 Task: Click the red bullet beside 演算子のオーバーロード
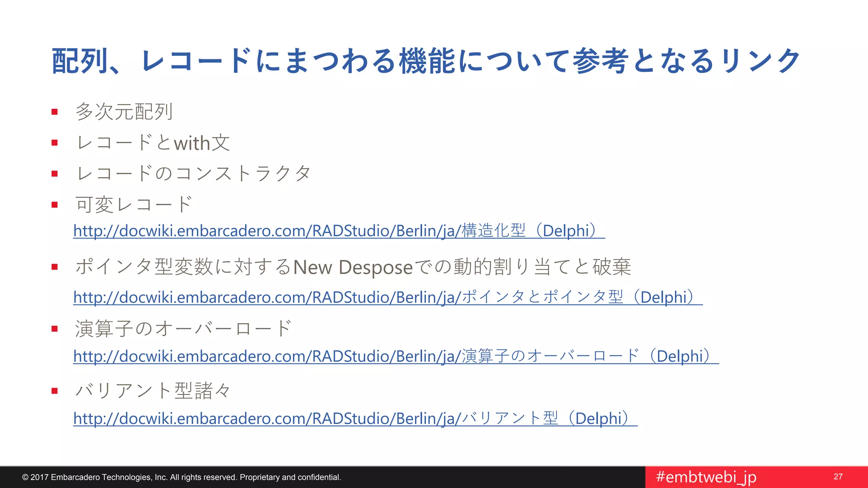[x=54, y=329]
